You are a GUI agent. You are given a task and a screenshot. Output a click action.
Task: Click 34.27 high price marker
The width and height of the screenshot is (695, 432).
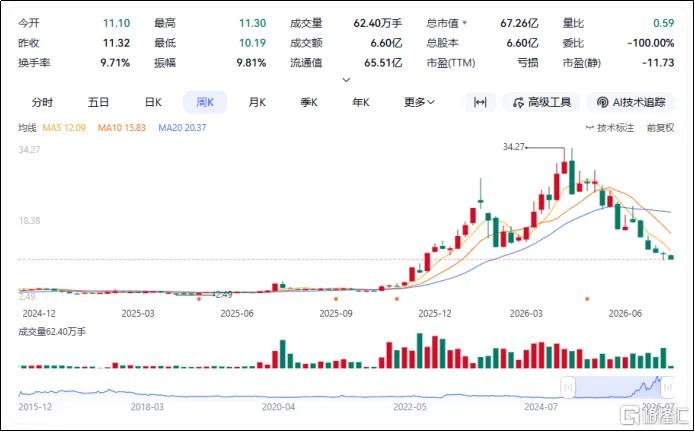tap(514, 147)
